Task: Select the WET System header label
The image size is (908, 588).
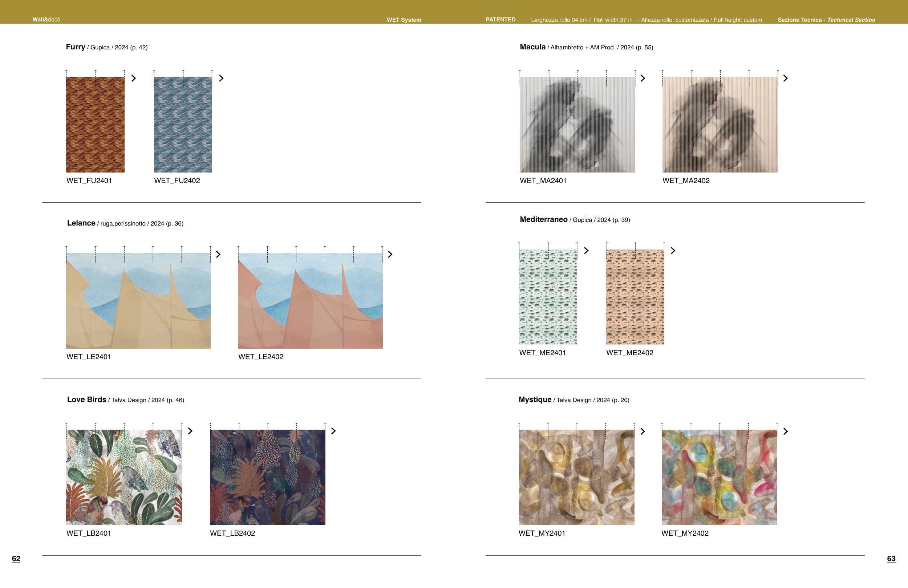Action: coord(404,20)
